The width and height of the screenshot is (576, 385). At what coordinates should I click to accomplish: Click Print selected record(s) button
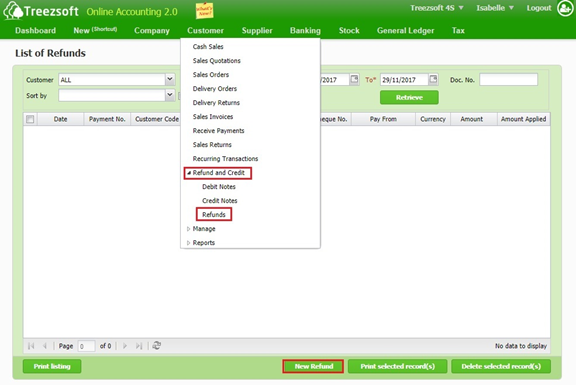click(x=397, y=366)
